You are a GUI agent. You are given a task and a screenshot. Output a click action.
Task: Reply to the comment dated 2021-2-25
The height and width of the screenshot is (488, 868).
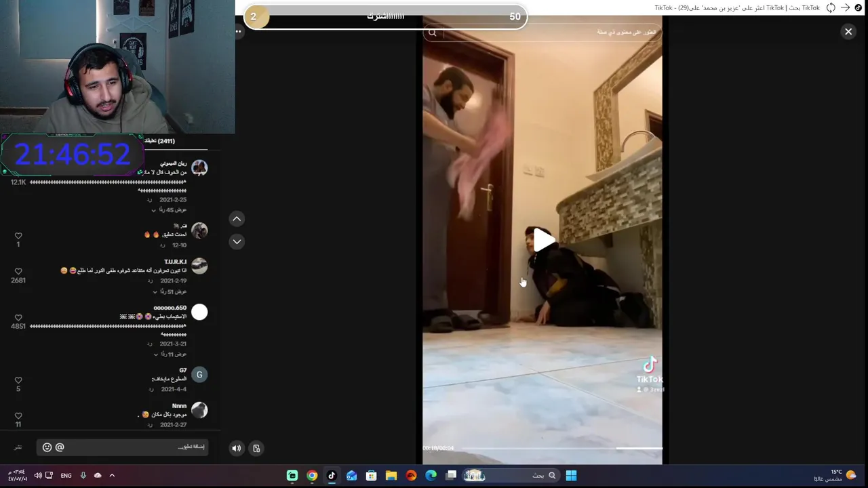[150, 200]
